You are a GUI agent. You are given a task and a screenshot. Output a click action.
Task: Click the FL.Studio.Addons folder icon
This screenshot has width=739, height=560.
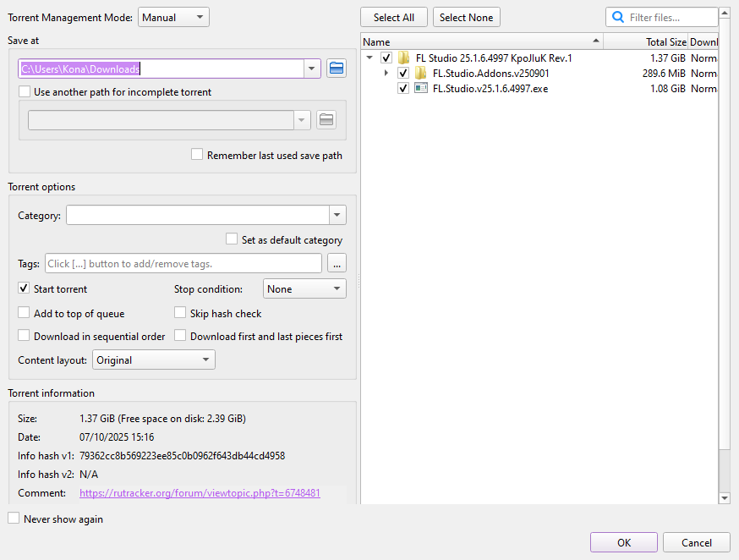(x=420, y=74)
